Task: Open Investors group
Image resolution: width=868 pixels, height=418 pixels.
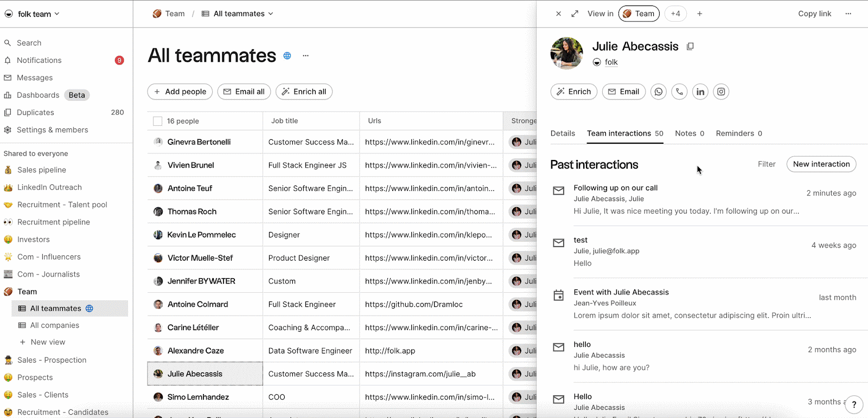Action: [33, 239]
